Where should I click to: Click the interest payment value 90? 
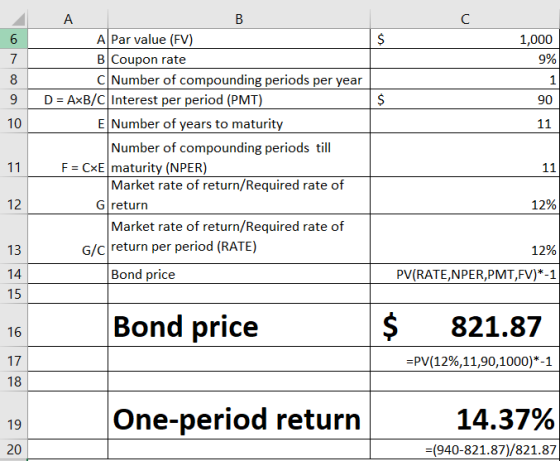[465, 99]
